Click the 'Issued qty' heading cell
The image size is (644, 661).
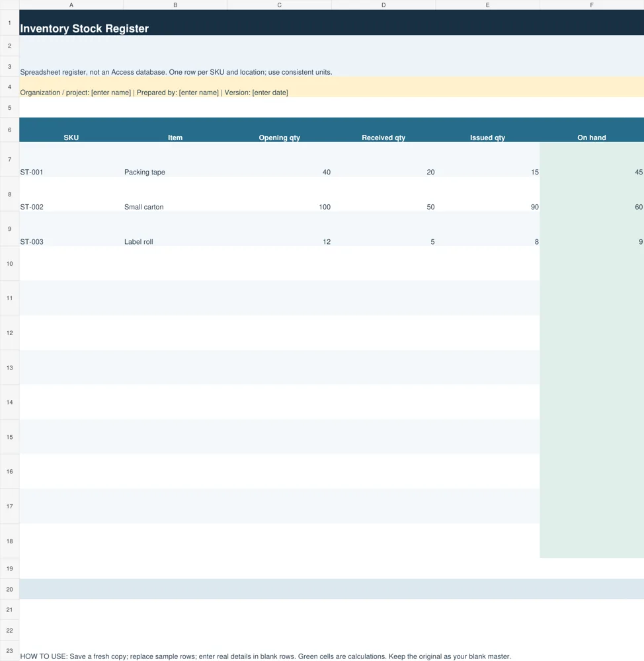[x=487, y=130]
